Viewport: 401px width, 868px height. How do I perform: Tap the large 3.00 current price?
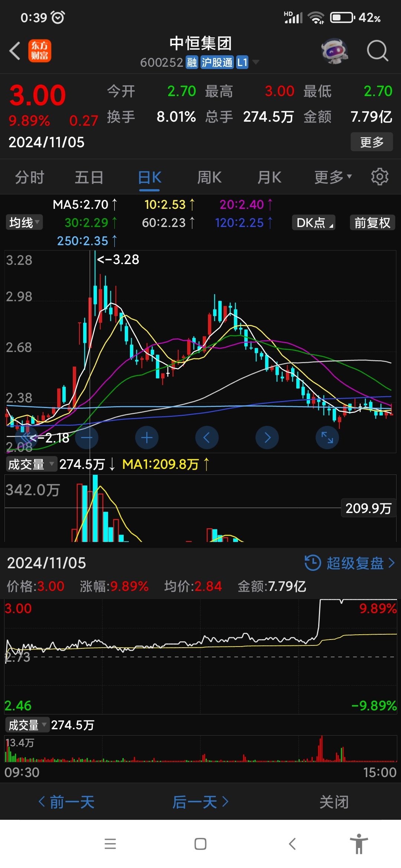click(x=38, y=95)
